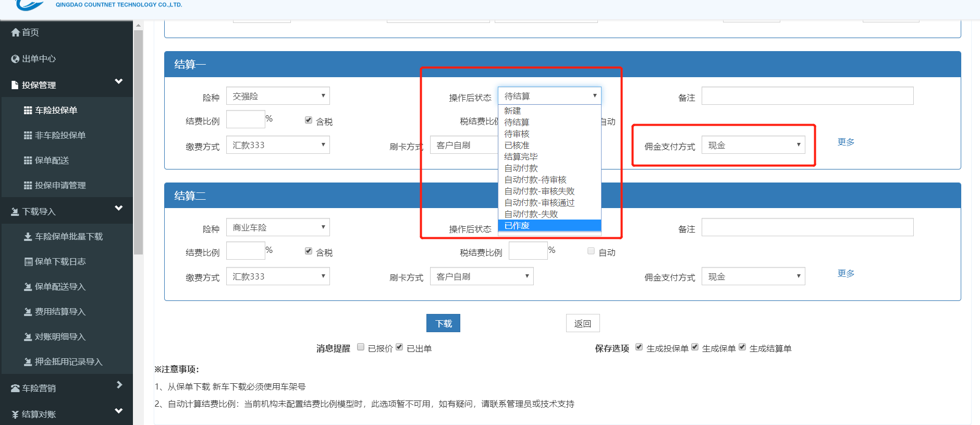The width and height of the screenshot is (980, 425).
Task: Click the log icon beside 保单下载日志
Action: tap(28, 262)
